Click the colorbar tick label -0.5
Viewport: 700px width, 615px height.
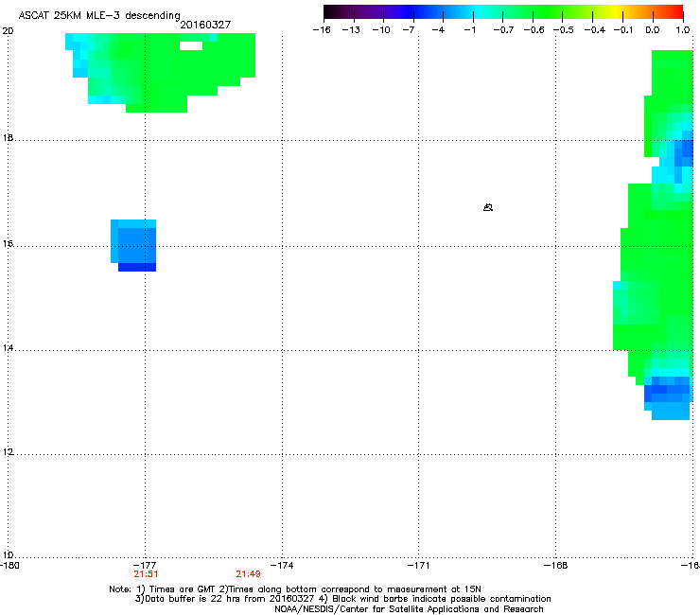[564, 30]
